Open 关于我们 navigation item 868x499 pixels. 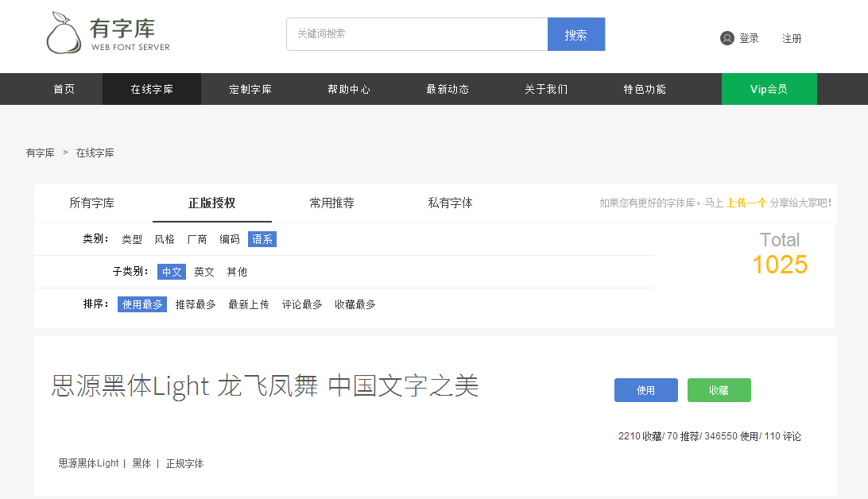point(546,89)
